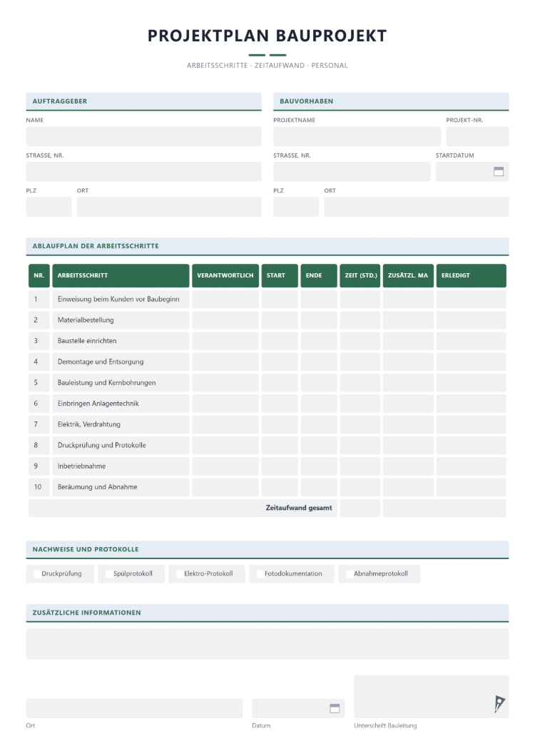Image resolution: width=535 pixels, height=756 pixels.
Task: Click the 'Einbringen Anlagentechnik' step text
Action: tap(98, 404)
